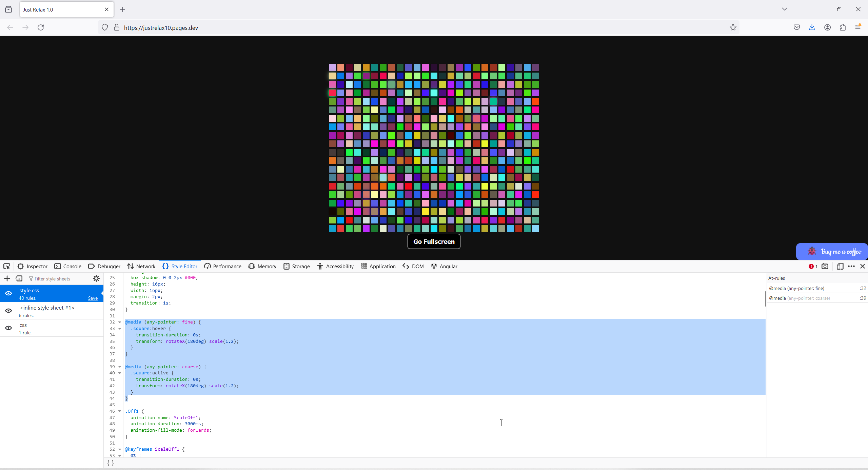Click the pretty print braces button
This screenshot has height=470, width=868.
tap(111, 463)
